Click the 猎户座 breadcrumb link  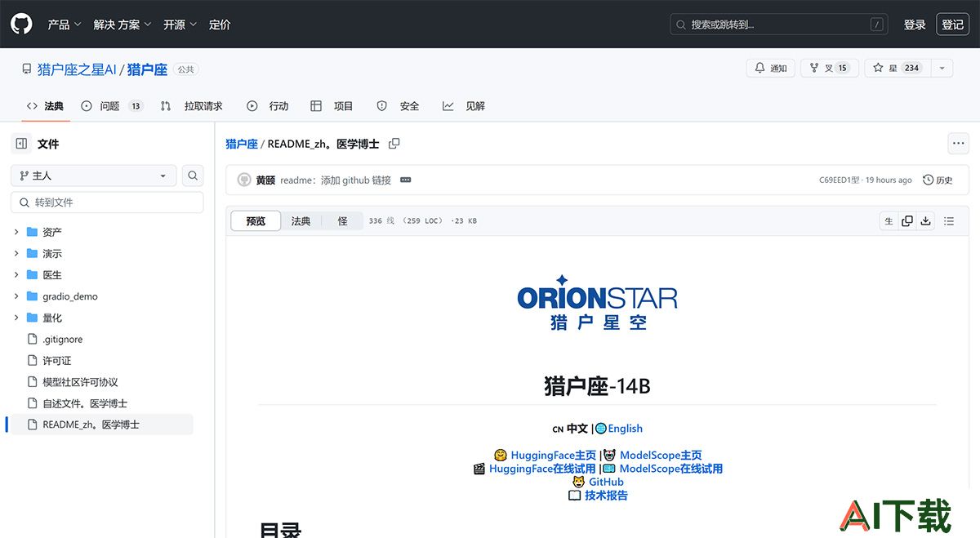242,144
